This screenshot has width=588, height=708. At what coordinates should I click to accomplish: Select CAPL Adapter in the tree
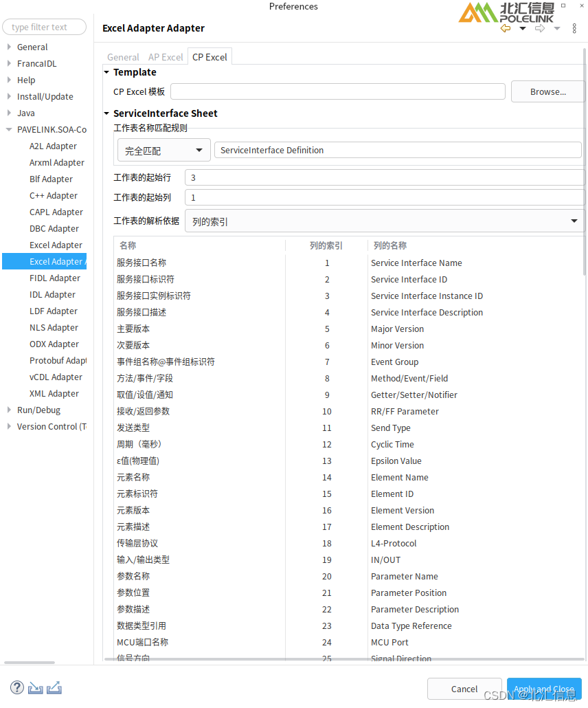click(x=56, y=212)
